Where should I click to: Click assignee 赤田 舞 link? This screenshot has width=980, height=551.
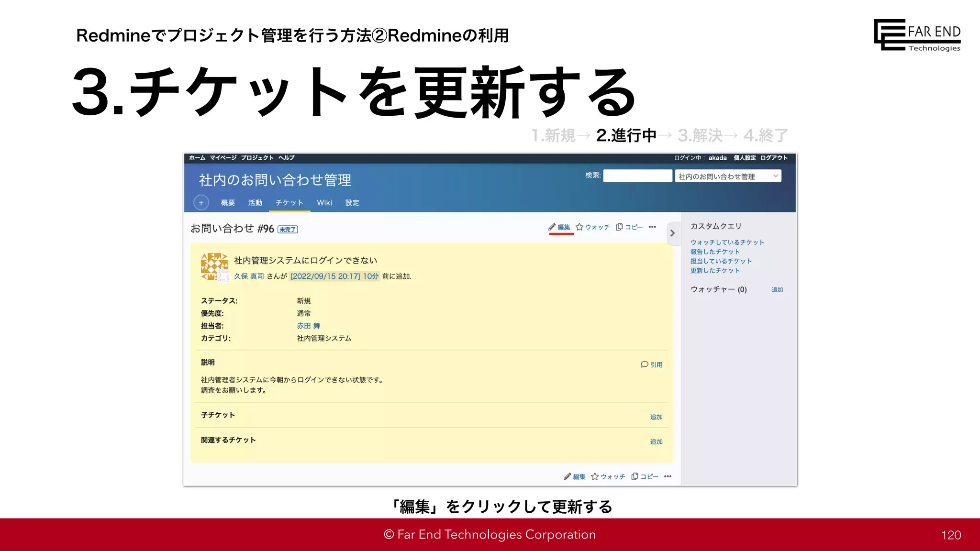point(308,326)
